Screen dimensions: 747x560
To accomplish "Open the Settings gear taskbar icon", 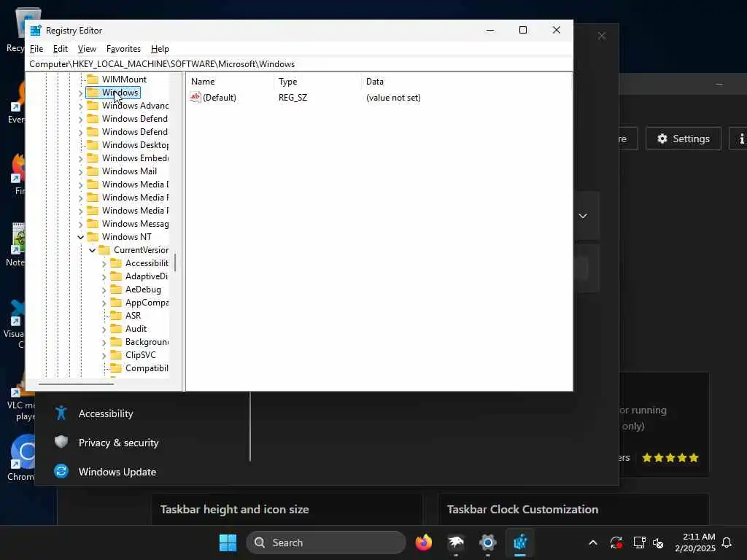I will click(x=488, y=542).
